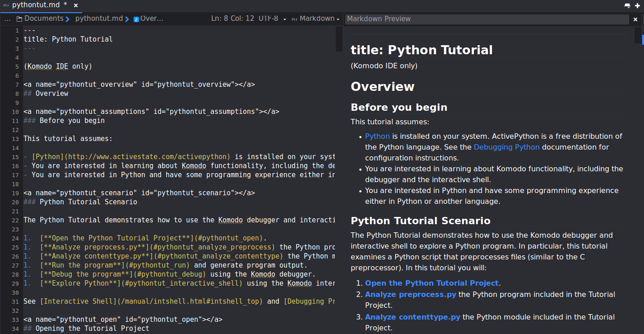Click the '### Before you begin' source line
The image size is (644, 334).
pyautogui.click(x=64, y=120)
